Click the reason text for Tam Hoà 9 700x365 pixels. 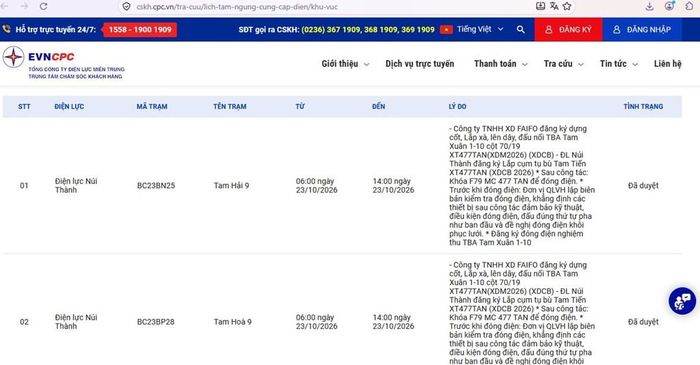521,313
